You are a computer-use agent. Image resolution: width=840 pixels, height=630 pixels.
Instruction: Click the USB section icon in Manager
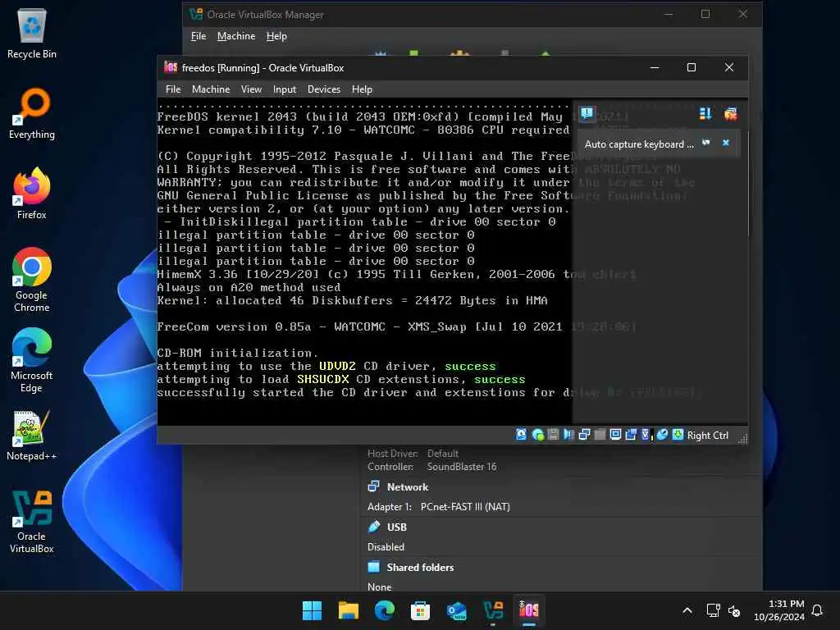point(374,527)
